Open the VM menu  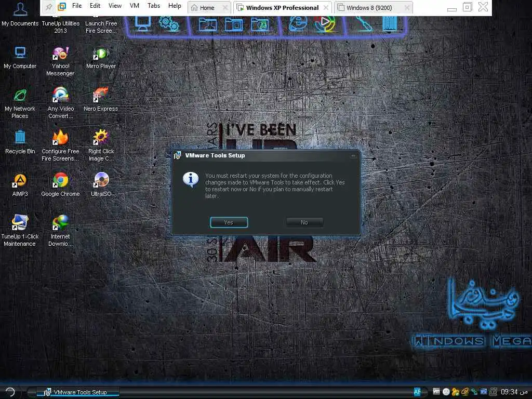(x=135, y=6)
